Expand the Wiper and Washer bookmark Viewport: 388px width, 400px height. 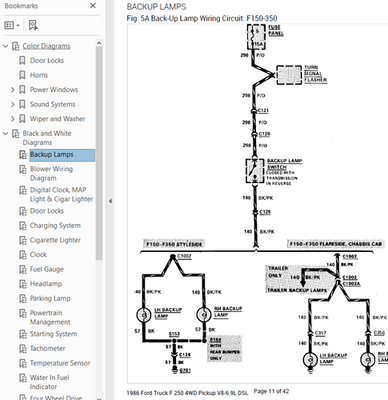(x=13, y=119)
